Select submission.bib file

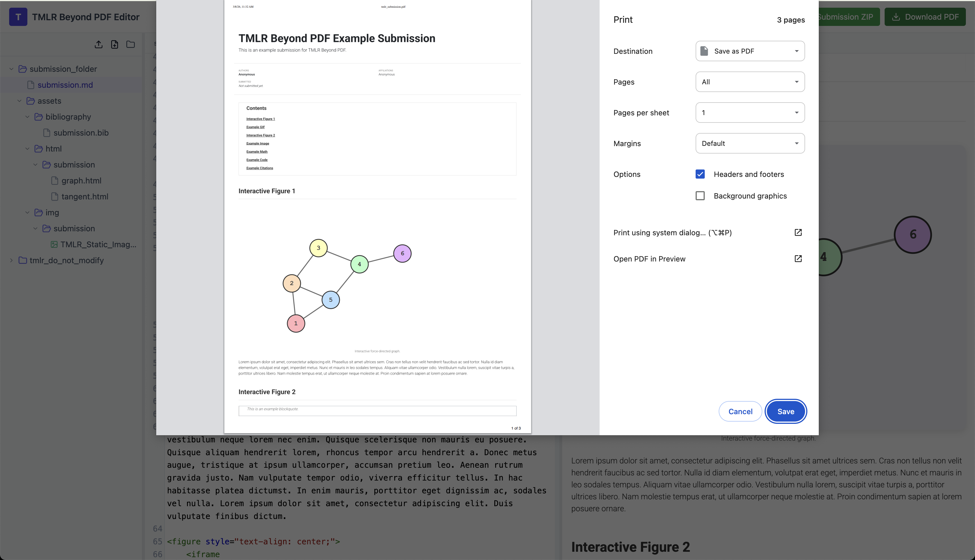(81, 133)
